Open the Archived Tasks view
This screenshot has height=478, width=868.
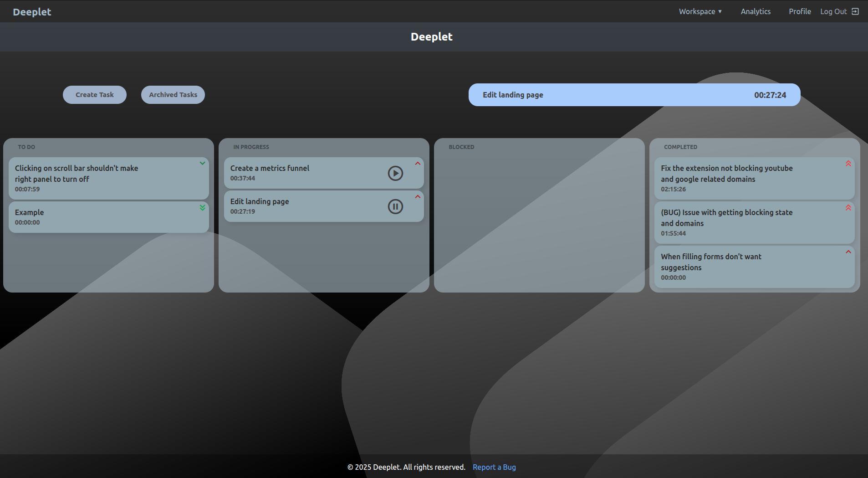click(173, 94)
